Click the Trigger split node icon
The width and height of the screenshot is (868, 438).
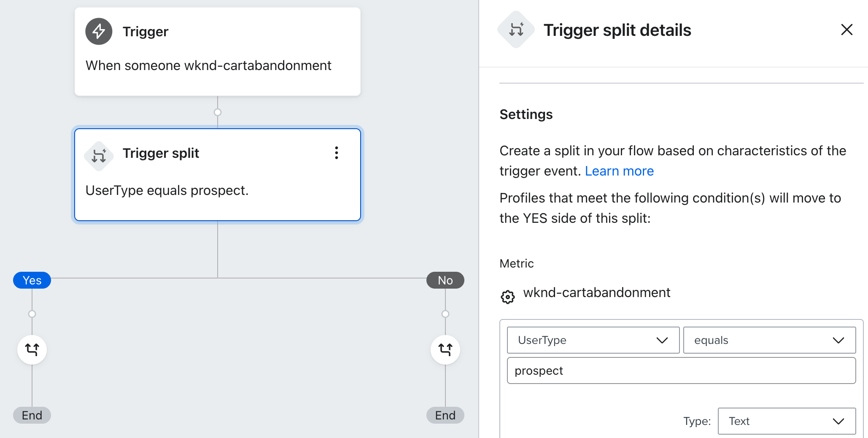coord(99,156)
